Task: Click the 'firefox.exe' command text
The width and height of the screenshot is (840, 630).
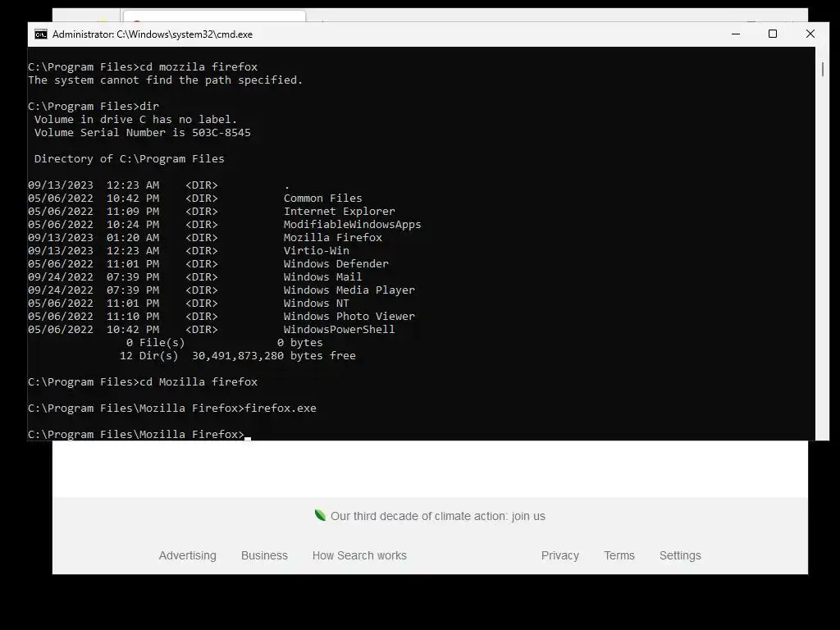Action: coord(281,409)
